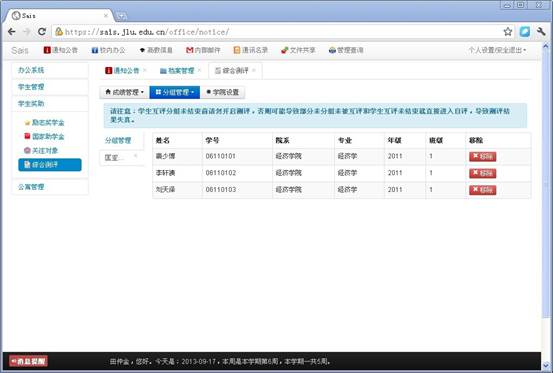Open a new browser tab
Image resolution: width=553 pixels, height=373 pixels.
pyautogui.click(x=121, y=16)
